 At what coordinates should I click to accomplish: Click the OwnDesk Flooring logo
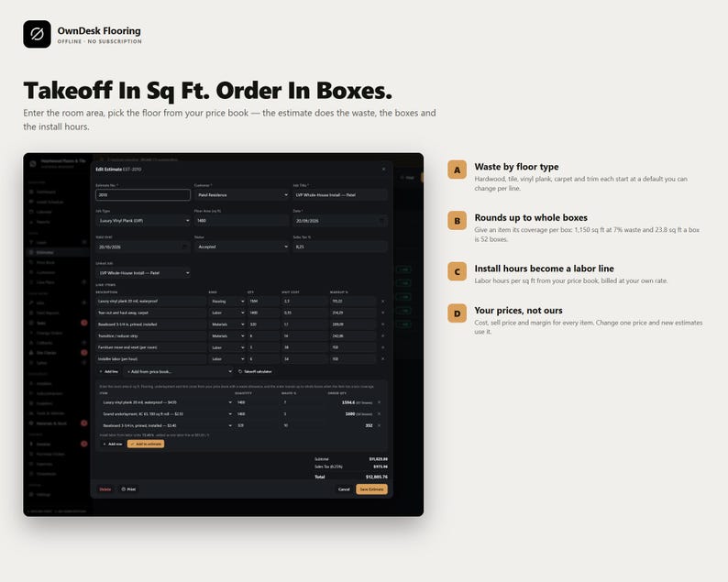point(38,34)
